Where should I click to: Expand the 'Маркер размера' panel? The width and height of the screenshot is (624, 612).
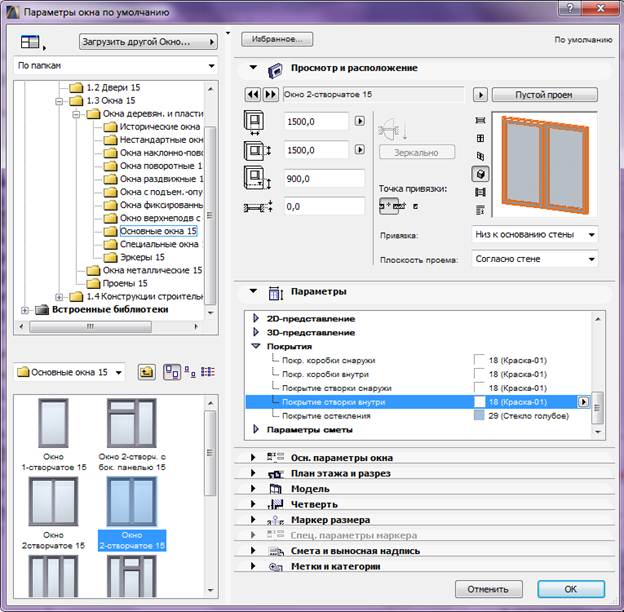tap(253, 519)
